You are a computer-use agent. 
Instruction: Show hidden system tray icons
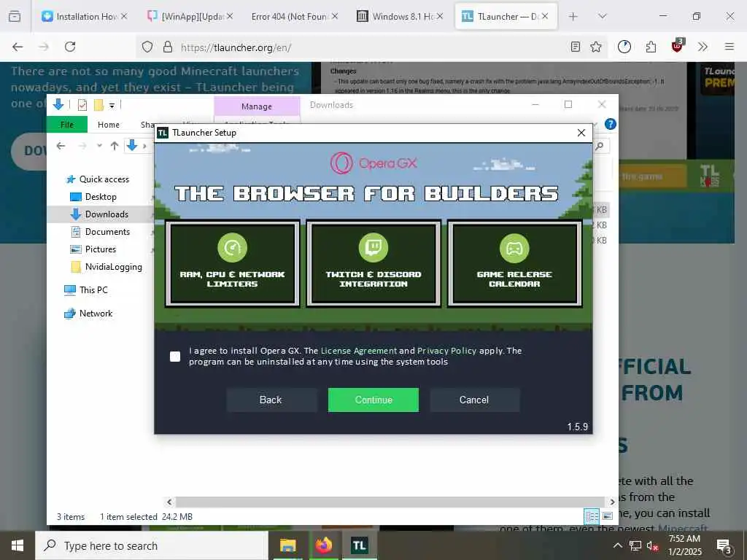617,545
